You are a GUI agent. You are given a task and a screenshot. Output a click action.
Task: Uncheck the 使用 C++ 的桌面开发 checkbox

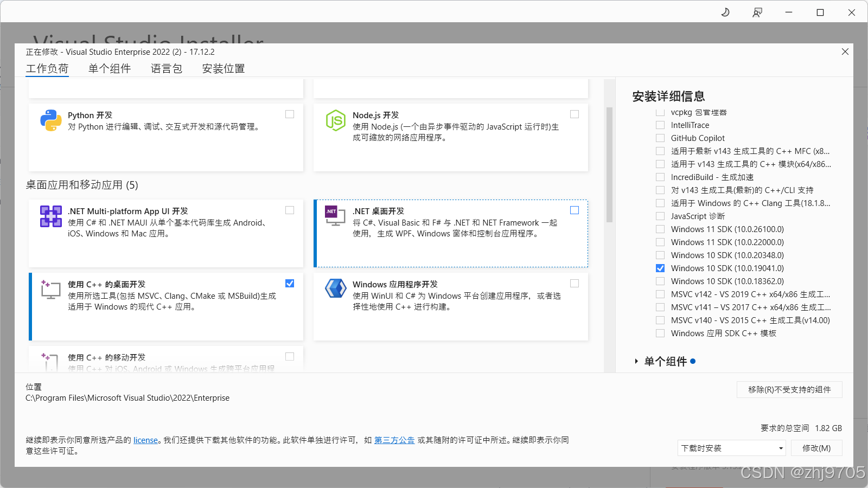(290, 284)
